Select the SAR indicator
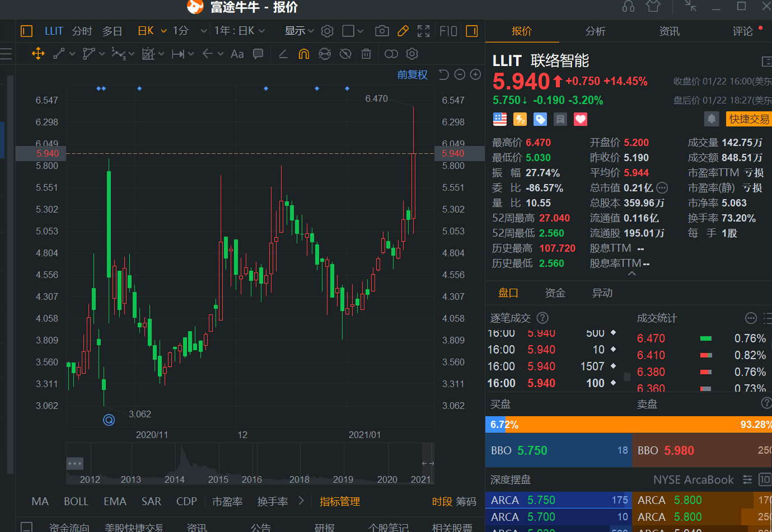The height and width of the screenshot is (532, 772). pos(151,501)
